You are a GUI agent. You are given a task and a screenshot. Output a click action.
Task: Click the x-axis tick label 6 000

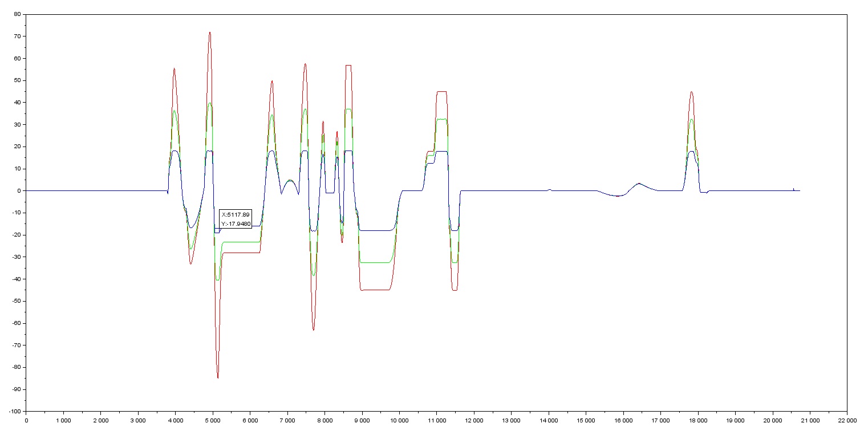point(250,420)
